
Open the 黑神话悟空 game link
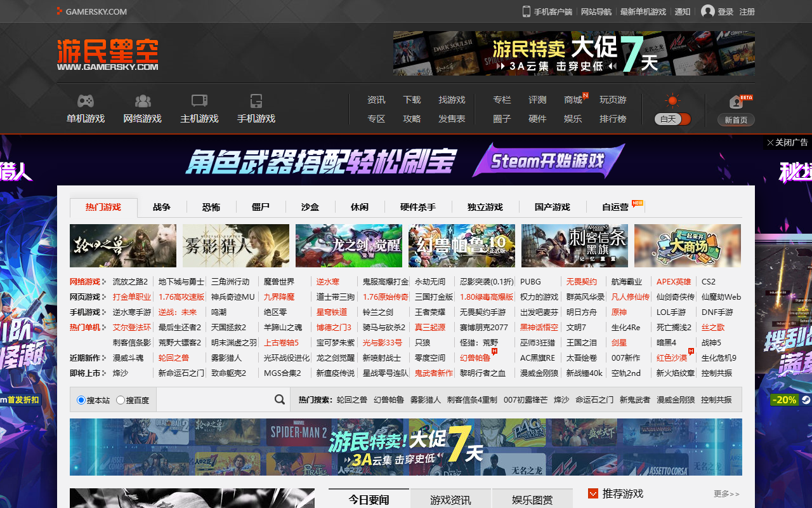[x=539, y=327]
